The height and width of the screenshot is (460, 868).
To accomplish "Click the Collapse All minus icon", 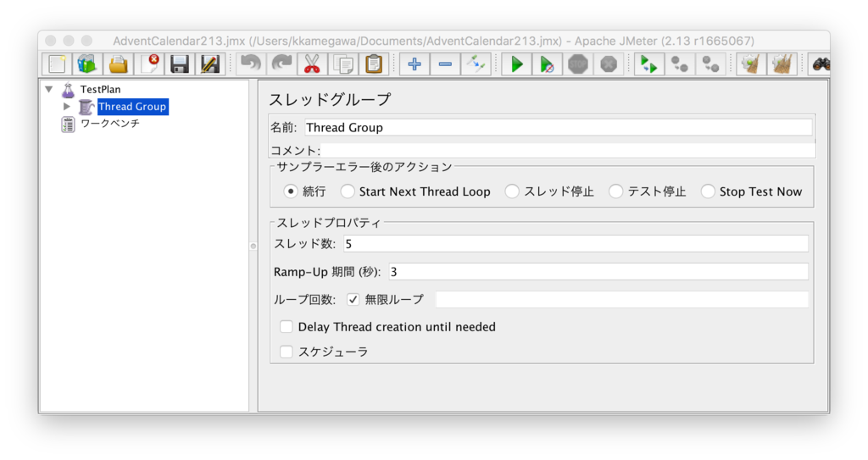I will tap(445, 64).
